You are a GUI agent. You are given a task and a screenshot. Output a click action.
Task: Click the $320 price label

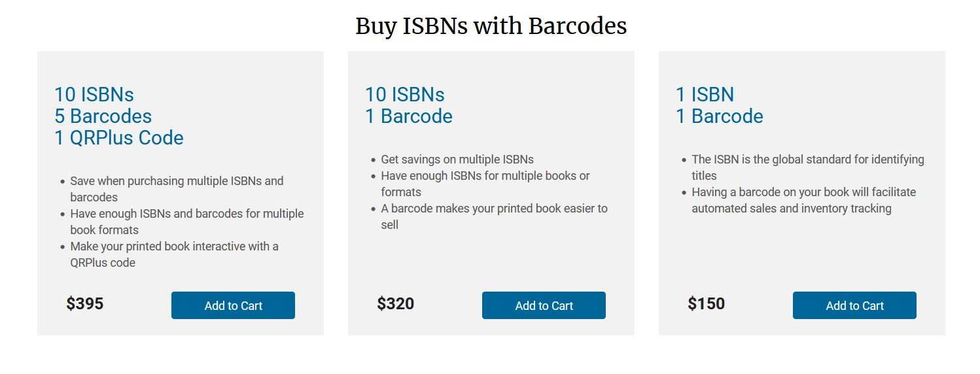(396, 304)
